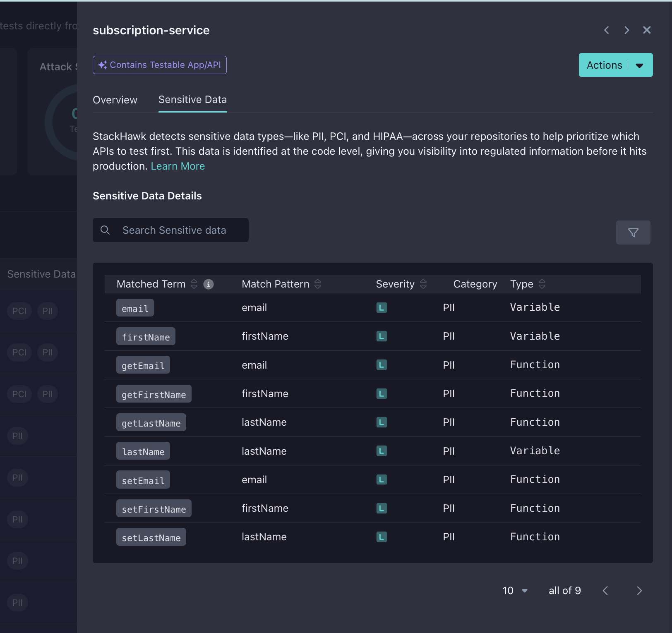This screenshot has height=633, width=672.
Task: Click the Low severity badge in getEmail row
Action: pyautogui.click(x=382, y=365)
